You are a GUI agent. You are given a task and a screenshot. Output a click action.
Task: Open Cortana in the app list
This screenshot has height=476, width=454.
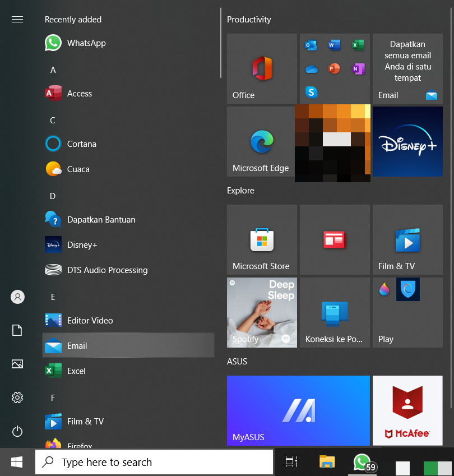128,144
